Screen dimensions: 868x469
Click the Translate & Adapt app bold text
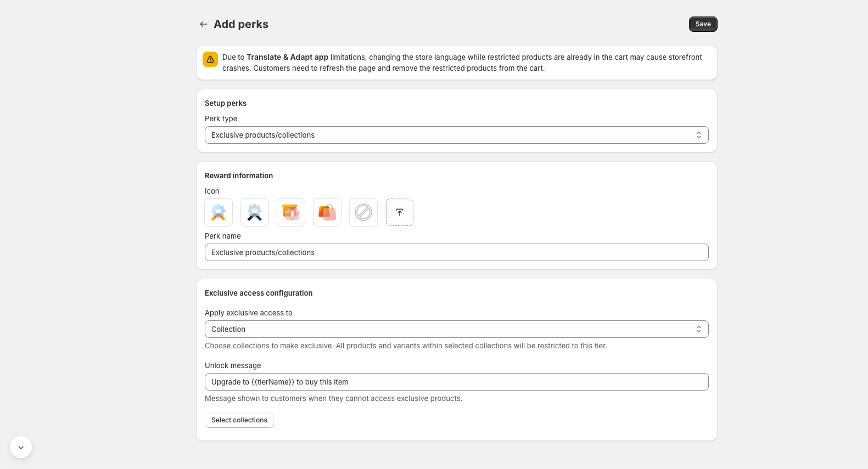[x=287, y=57]
